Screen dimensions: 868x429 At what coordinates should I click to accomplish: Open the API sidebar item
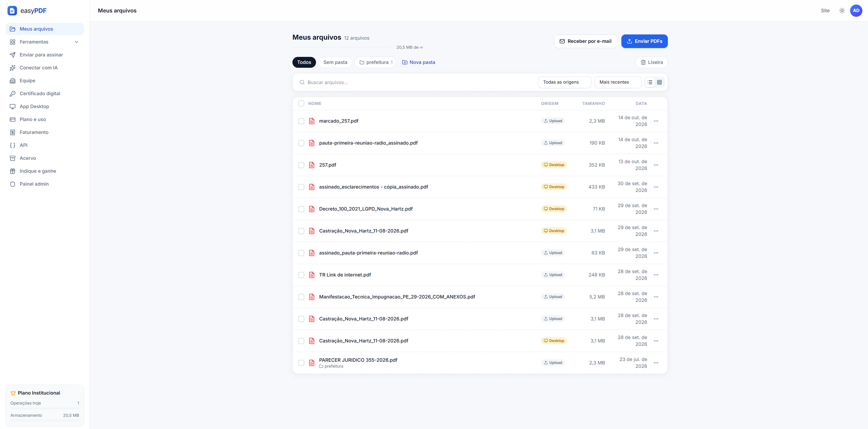(45, 145)
